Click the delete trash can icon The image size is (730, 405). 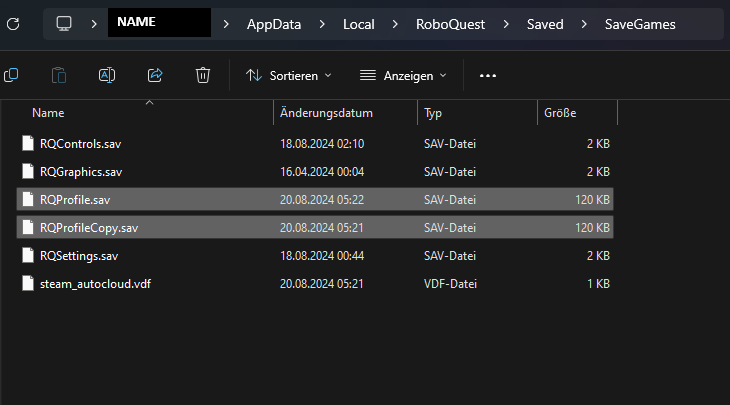tap(203, 75)
